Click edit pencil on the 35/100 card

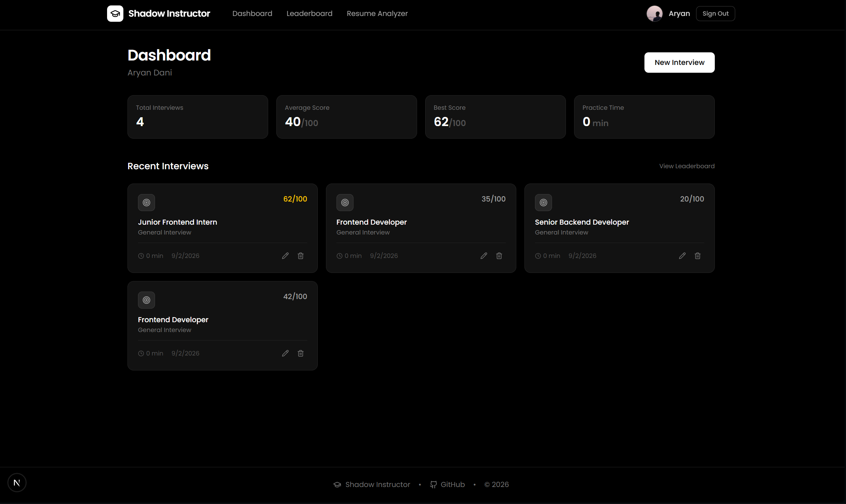pyautogui.click(x=484, y=256)
